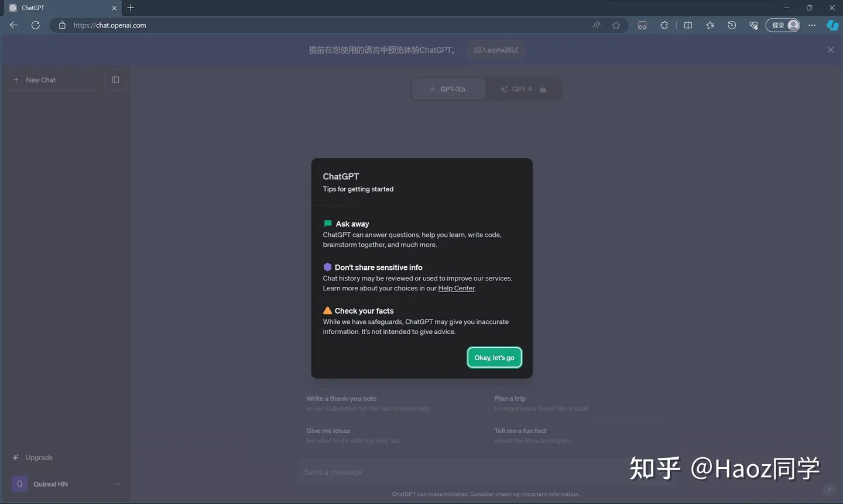Click the address bar URL
The width and height of the screenshot is (843, 504).
click(109, 25)
